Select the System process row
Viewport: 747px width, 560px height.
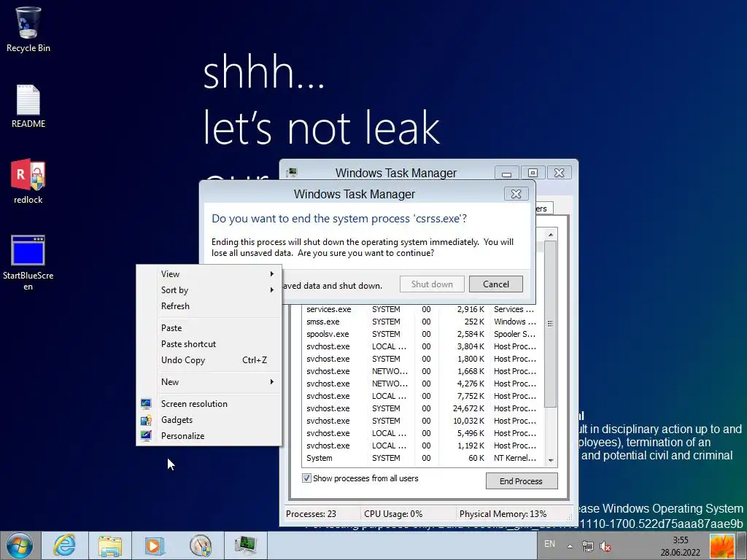(422, 458)
